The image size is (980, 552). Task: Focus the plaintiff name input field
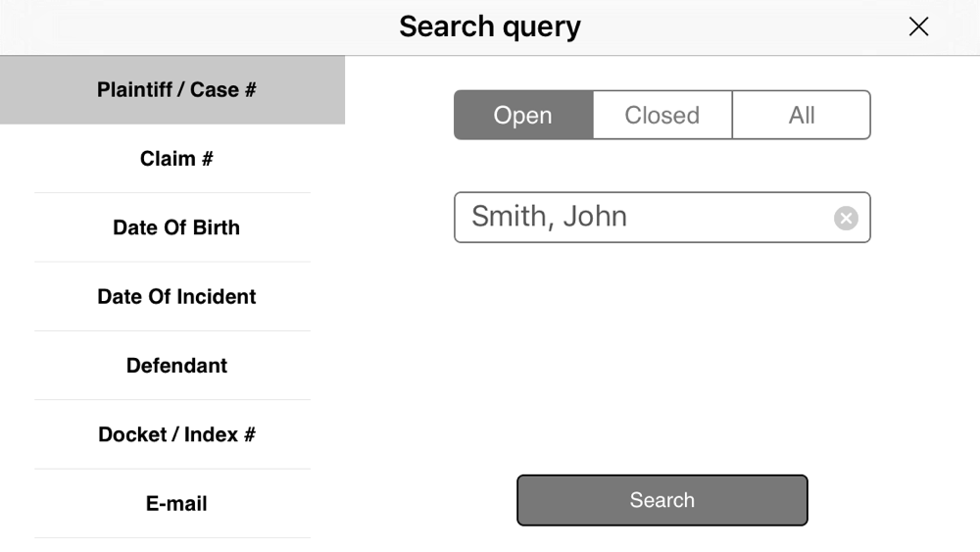(661, 218)
